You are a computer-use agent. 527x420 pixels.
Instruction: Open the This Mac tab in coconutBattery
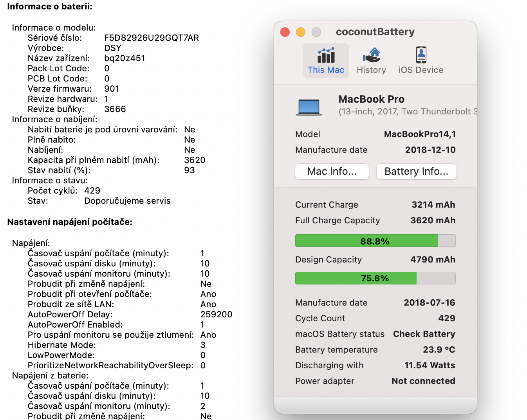pos(326,61)
